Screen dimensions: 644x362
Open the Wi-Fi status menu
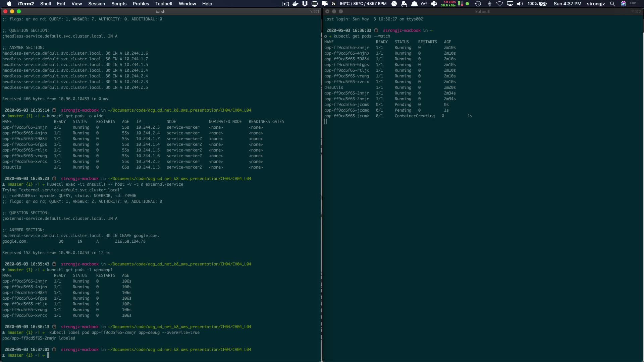pos(499,4)
